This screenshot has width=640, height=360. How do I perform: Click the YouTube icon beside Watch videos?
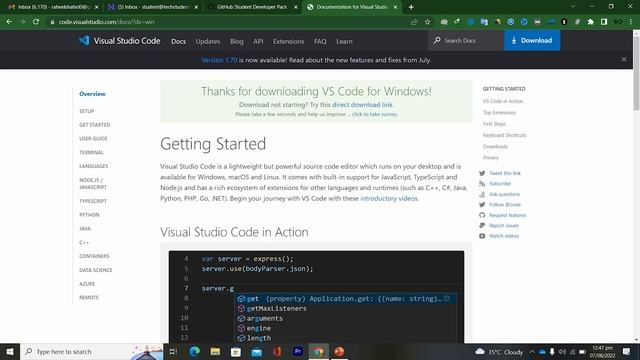coord(482,236)
